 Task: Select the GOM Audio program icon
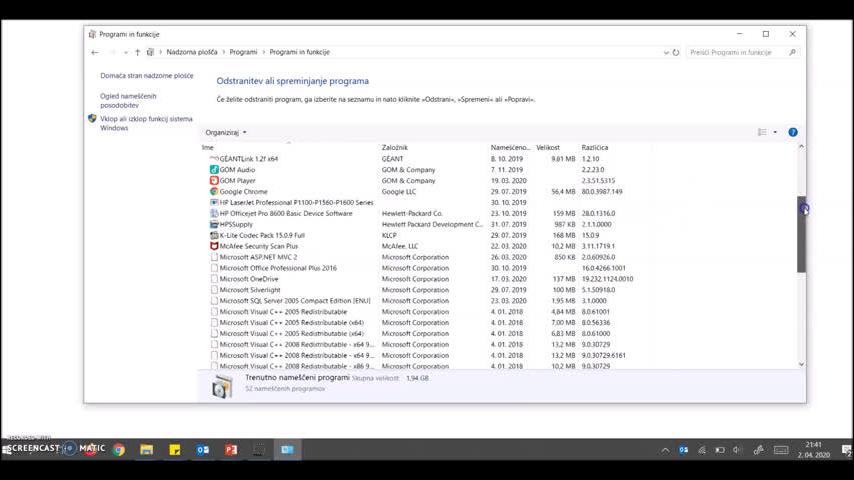click(214, 170)
